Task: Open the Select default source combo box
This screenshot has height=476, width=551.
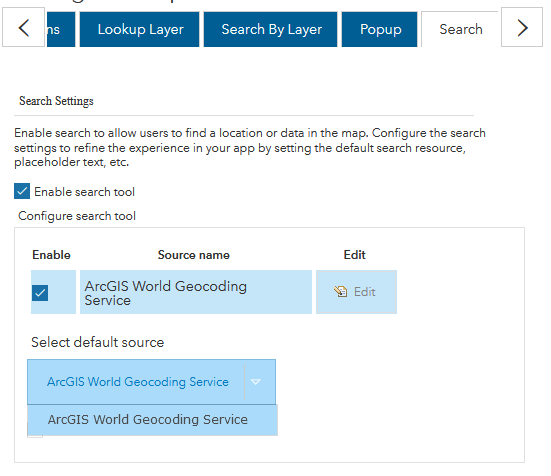Action: tap(151, 382)
